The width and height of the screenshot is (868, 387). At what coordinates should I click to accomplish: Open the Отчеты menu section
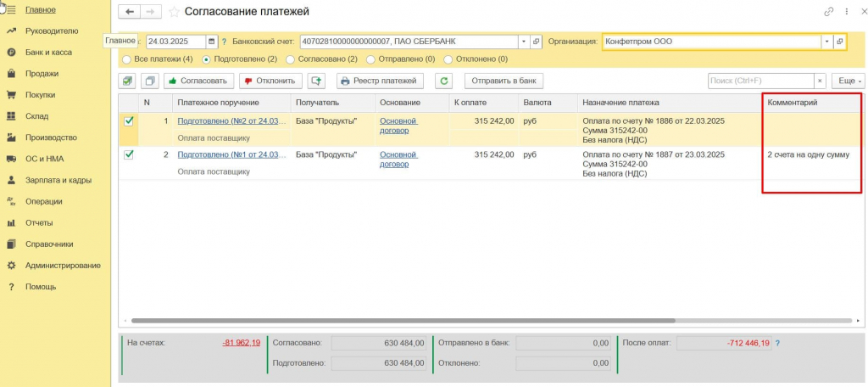[x=39, y=223]
